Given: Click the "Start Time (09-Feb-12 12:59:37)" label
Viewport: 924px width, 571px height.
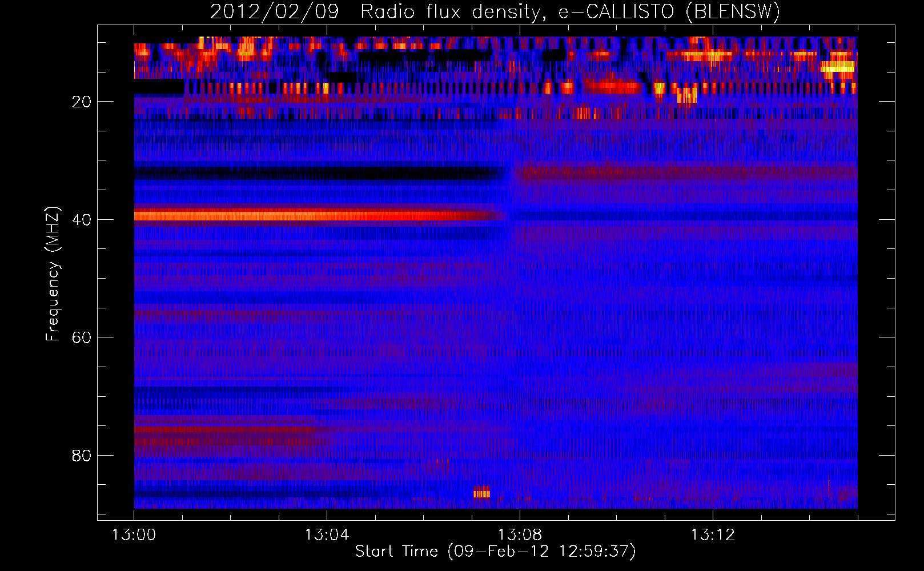Looking at the screenshot, I should (495, 552).
